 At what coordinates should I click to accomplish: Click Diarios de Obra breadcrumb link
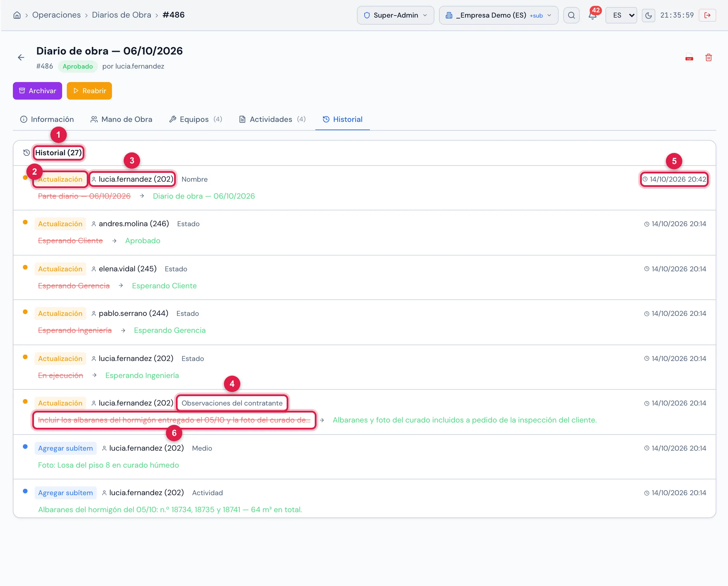[122, 15]
